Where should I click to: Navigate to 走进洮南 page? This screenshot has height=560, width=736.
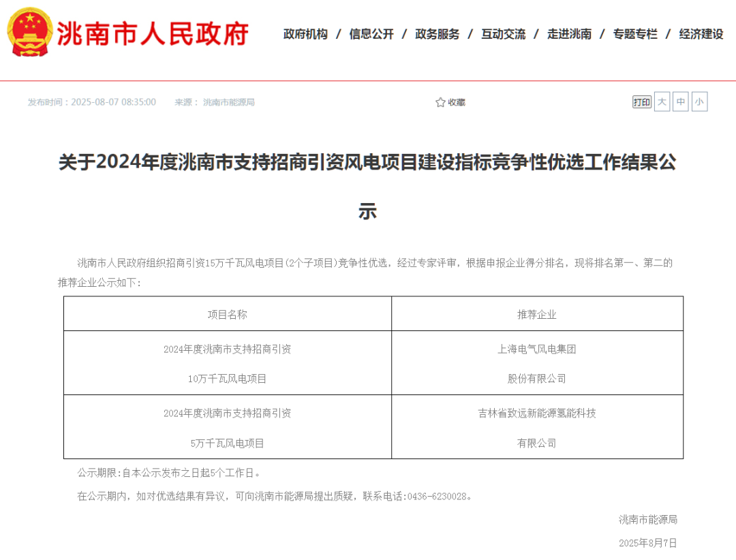click(x=570, y=34)
